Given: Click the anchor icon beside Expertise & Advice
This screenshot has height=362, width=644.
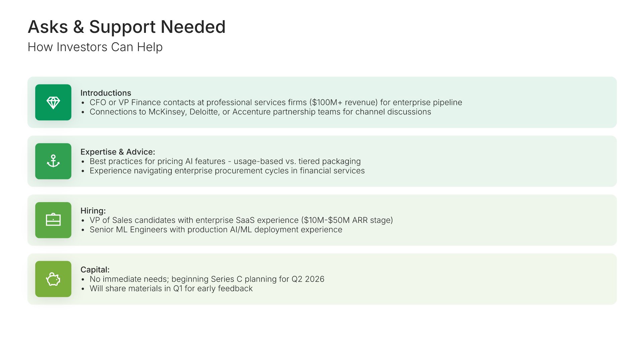Looking at the screenshot, I should 53,161.
